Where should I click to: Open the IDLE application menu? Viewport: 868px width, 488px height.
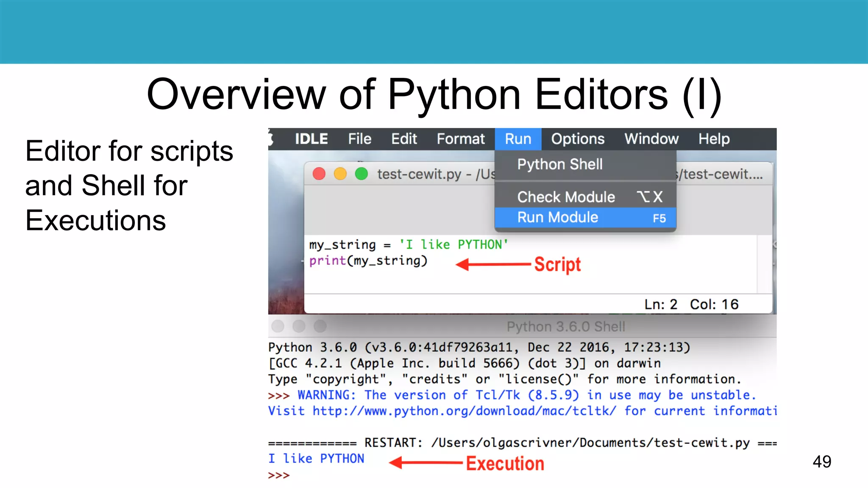[x=312, y=139]
